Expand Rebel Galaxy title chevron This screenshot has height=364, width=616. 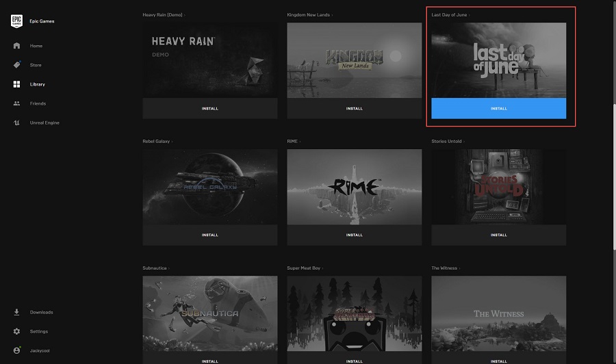pos(172,142)
